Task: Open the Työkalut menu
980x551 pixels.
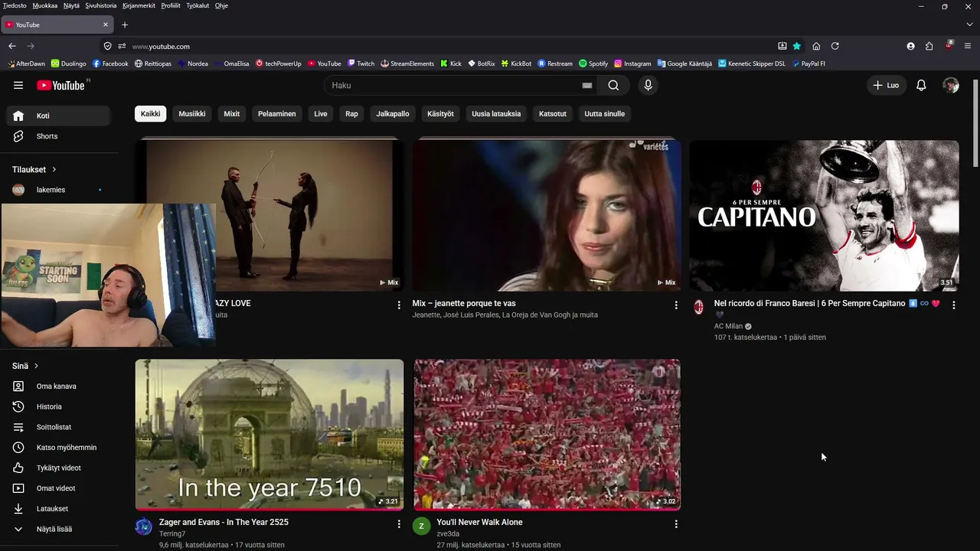Action: pyautogui.click(x=198, y=5)
